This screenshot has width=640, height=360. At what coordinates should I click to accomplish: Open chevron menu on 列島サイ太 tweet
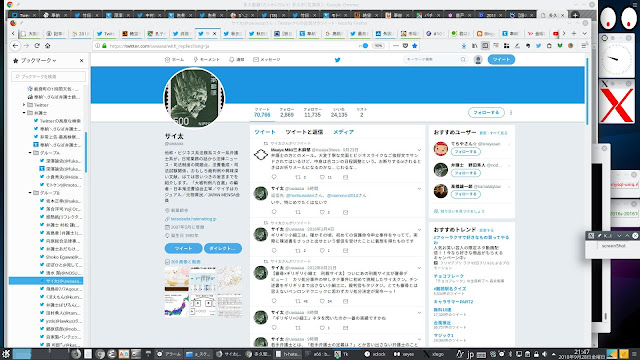419,268
